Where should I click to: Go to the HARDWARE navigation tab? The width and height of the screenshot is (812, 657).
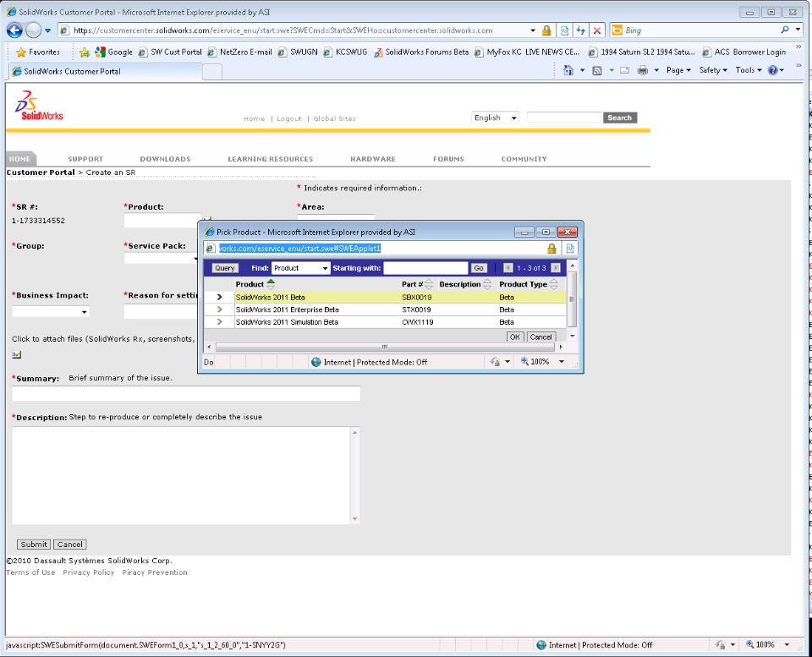[x=373, y=159]
